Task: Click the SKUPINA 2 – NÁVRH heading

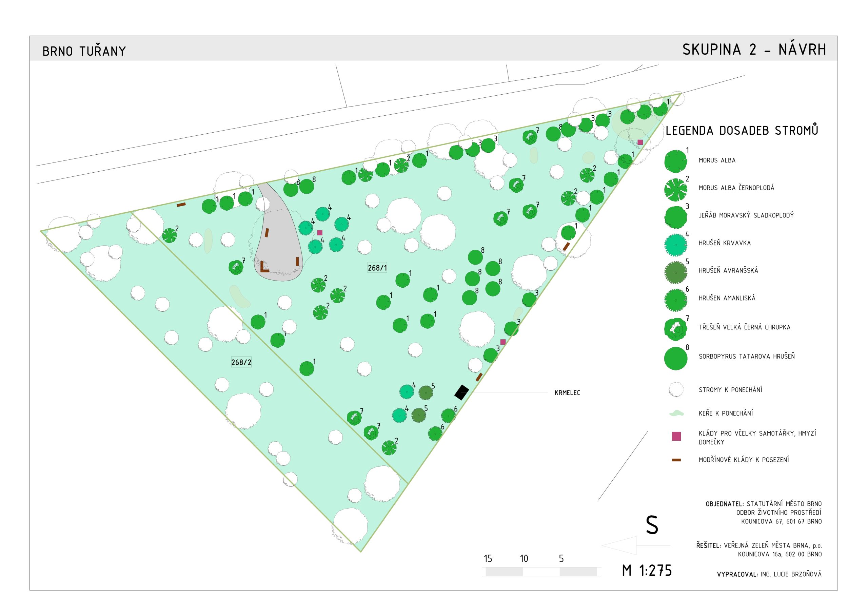Action: tap(754, 50)
